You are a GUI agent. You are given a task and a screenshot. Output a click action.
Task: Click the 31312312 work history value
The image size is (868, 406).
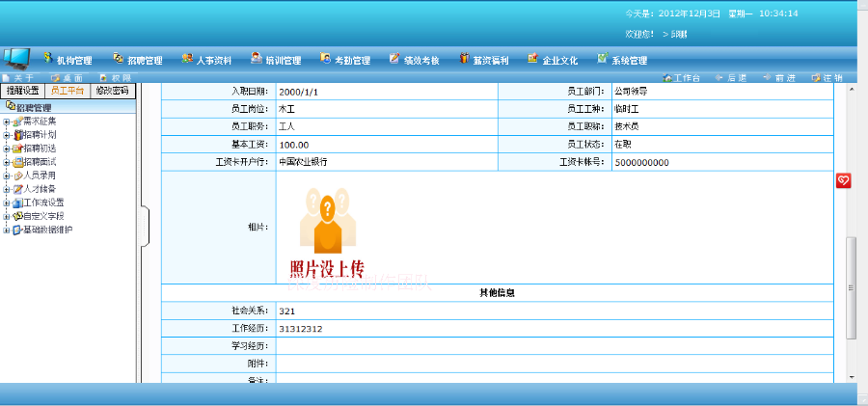pos(301,329)
